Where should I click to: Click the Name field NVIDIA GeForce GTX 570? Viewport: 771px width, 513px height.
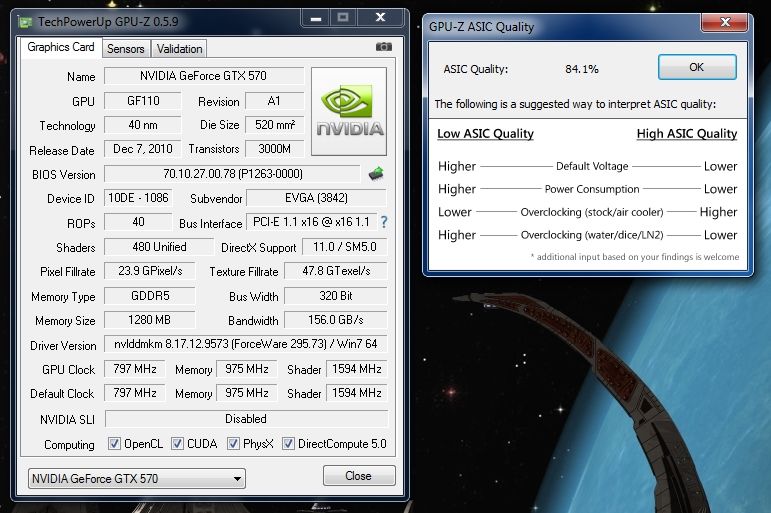tap(204, 76)
